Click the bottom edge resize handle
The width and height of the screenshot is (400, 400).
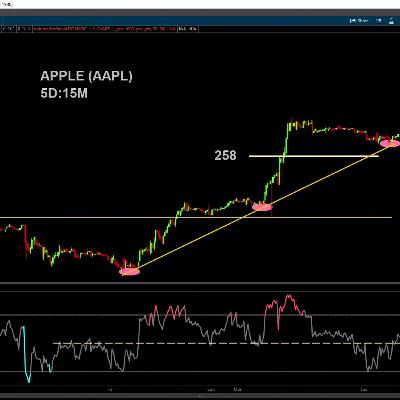[200, 396]
